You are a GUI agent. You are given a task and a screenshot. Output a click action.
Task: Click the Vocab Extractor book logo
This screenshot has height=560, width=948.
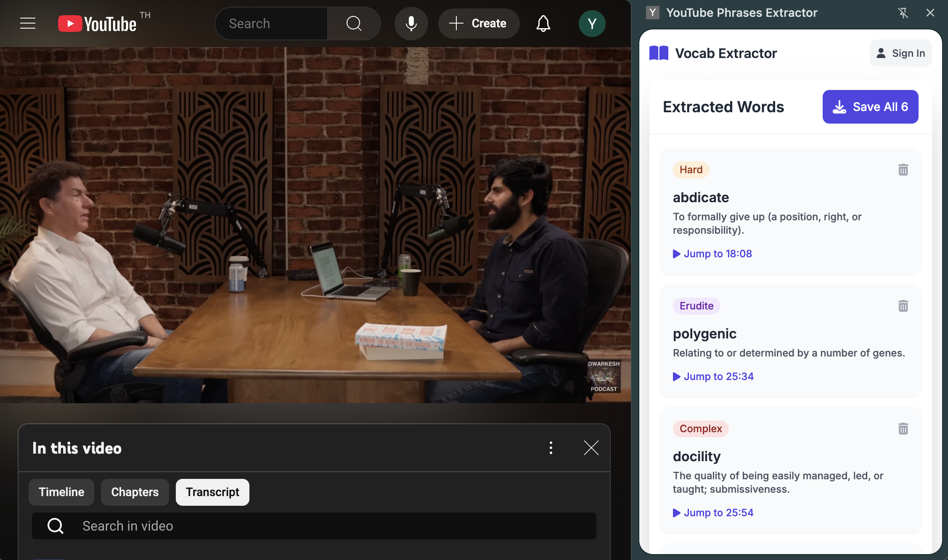pyautogui.click(x=659, y=53)
